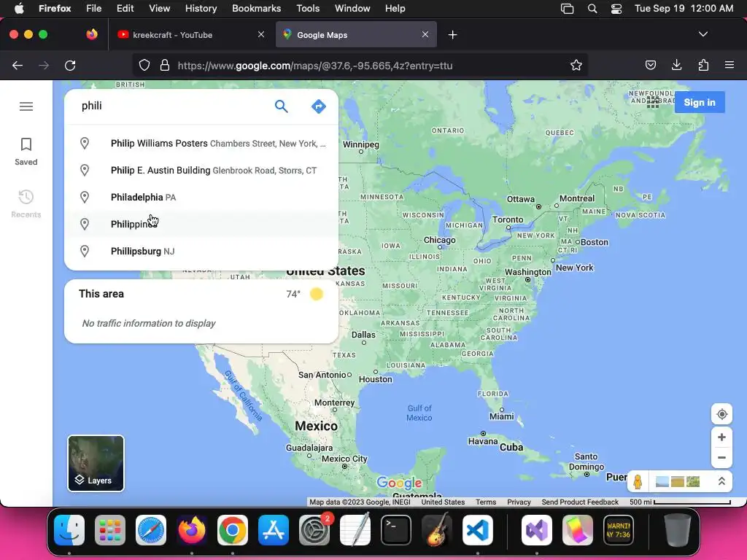Choose the Philadelphia PA suggestion
The height and width of the screenshot is (560, 747).
201,197
